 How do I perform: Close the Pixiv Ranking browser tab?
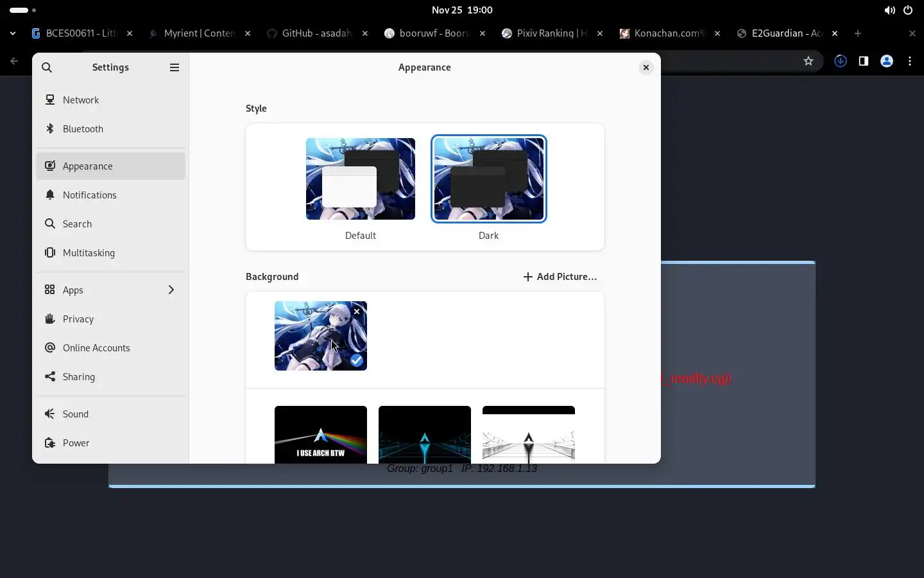[x=600, y=33]
